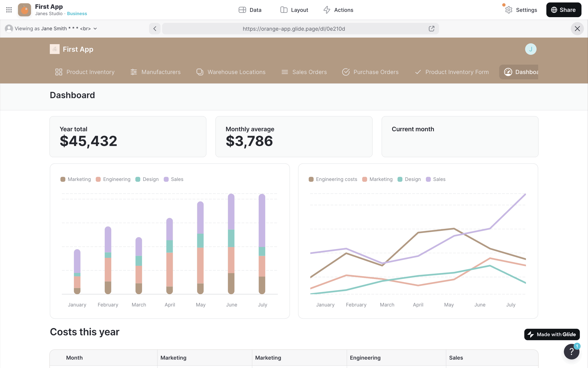Screen dimensions: 588x368
Task: Go back with the preview back arrow
Action: [x=155, y=29]
